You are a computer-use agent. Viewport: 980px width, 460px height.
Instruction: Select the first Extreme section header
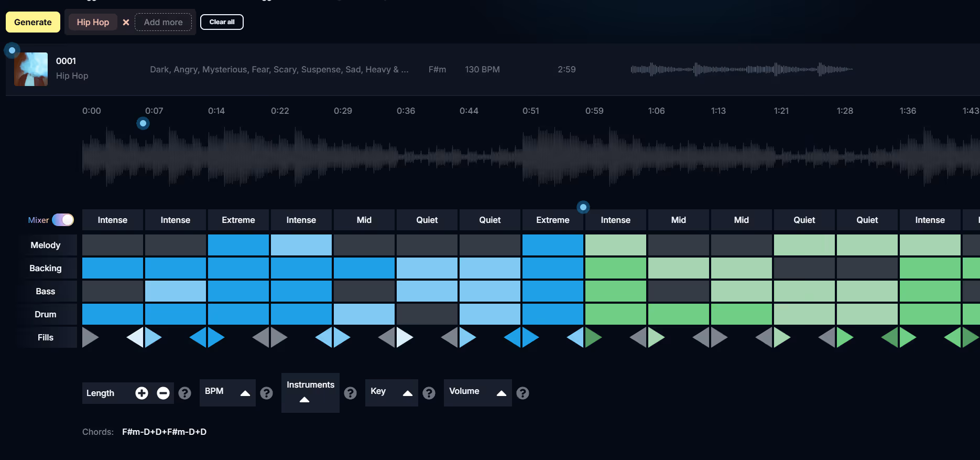click(238, 220)
